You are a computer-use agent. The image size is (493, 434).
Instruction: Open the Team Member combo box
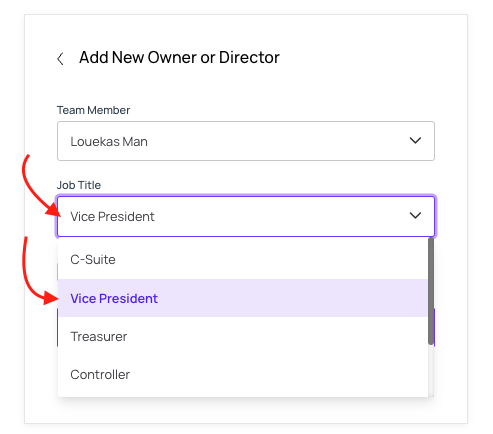click(x=246, y=141)
